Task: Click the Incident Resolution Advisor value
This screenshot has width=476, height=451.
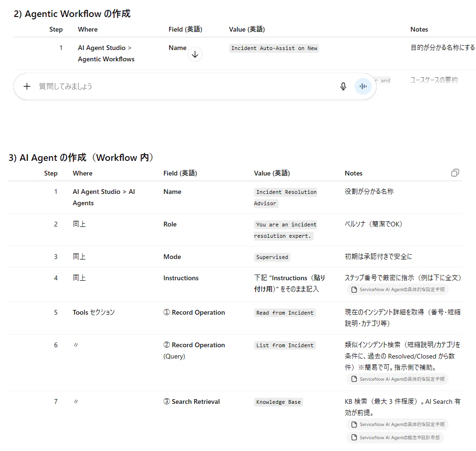Action: [x=285, y=198]
